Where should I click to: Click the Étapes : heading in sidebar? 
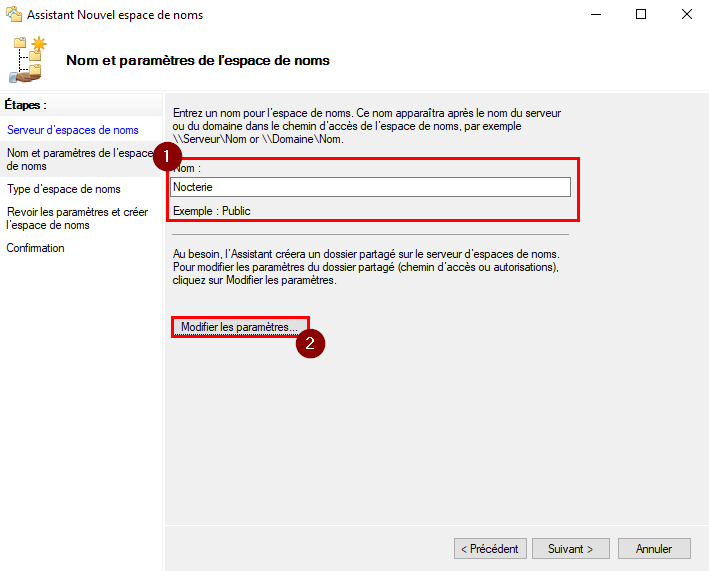(26, 104)
